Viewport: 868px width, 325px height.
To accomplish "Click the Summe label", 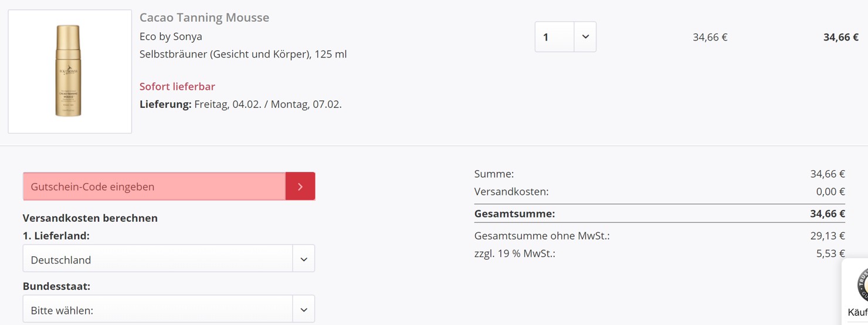I will pos(494,174).
